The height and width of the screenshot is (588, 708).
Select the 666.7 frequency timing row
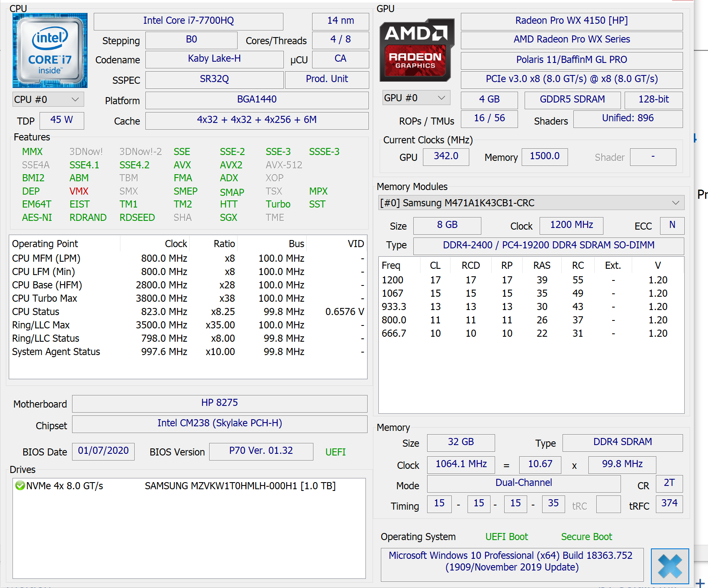pos(531,333)
